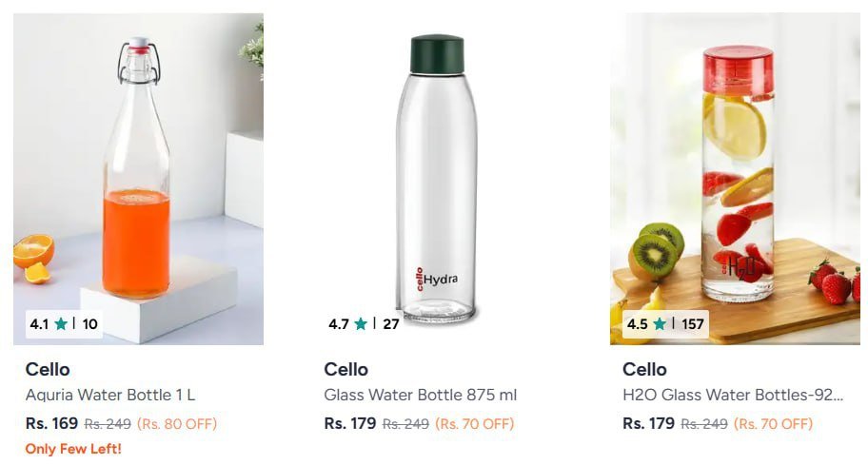868x465 pixels.
Task: Click the Rs. 179 price of H2O bottles
Action: [x=648, y=423]
